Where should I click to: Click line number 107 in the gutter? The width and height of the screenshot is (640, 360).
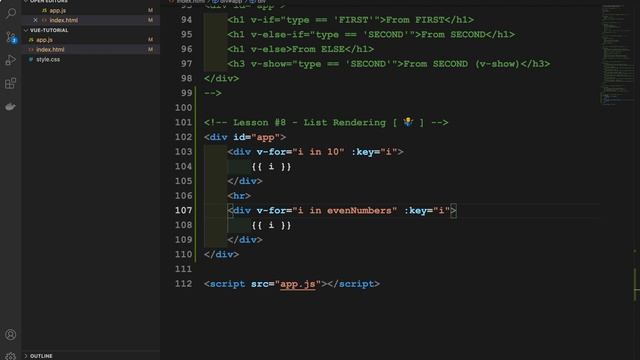pos(183,210)
